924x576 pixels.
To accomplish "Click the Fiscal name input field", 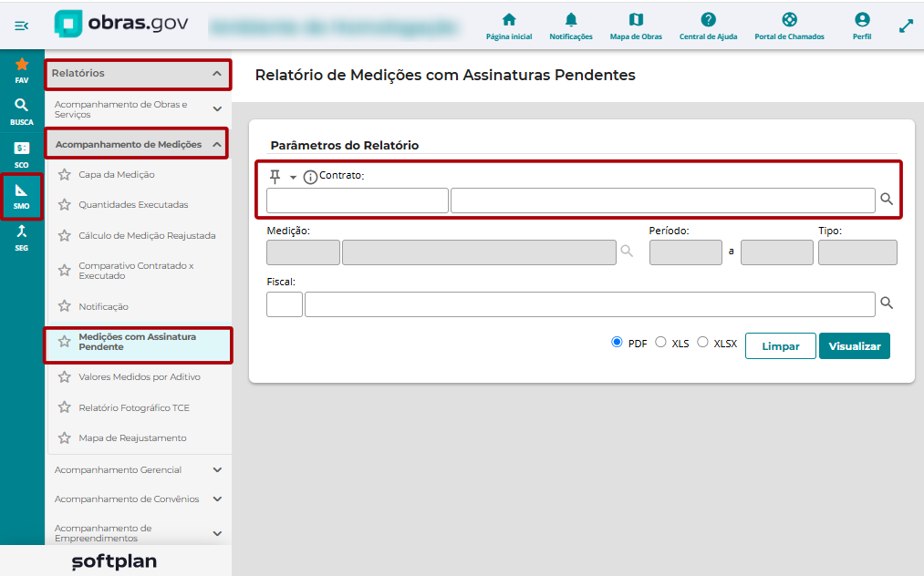I will (x=590, y=303).
